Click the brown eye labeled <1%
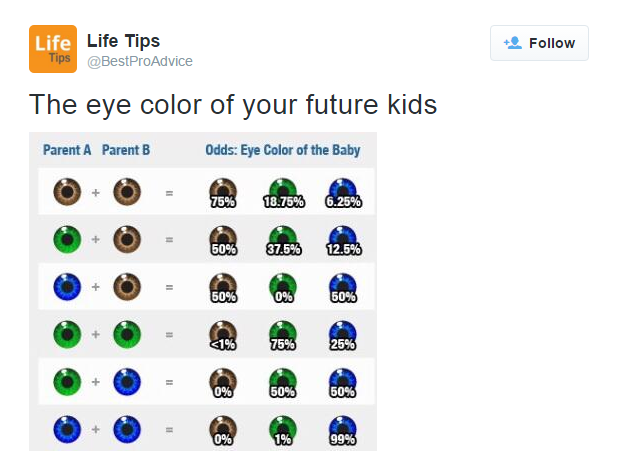 coord(223,336)
